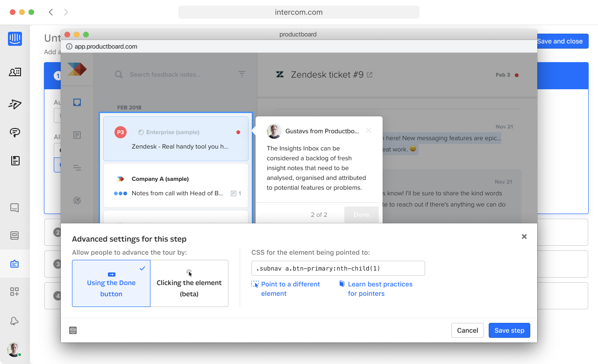The image size is (598, 364).
Task: Click the CSS selector input field
Action: 338,268
